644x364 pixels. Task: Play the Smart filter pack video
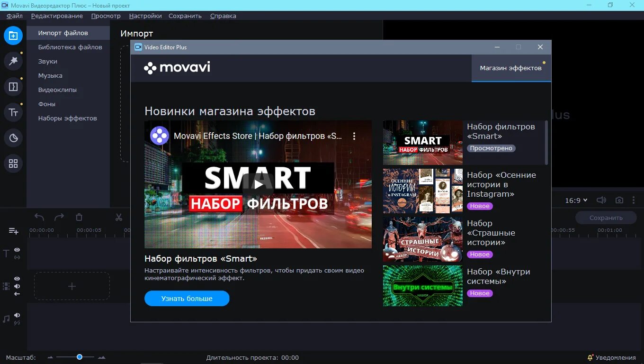coord(258,184)
